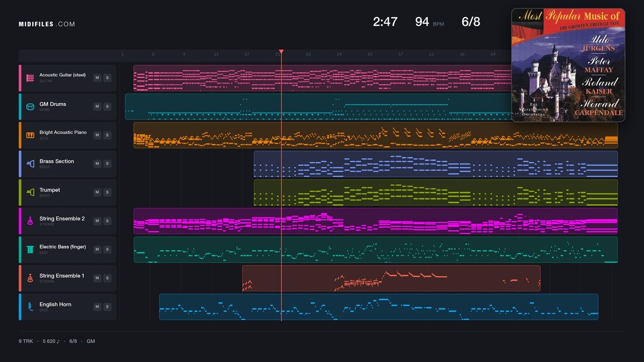Image resolution: width=644 pixels, height=362 pixels.
Task: Solo the Electric Bass (finger) track
Action: coord(107,249)
